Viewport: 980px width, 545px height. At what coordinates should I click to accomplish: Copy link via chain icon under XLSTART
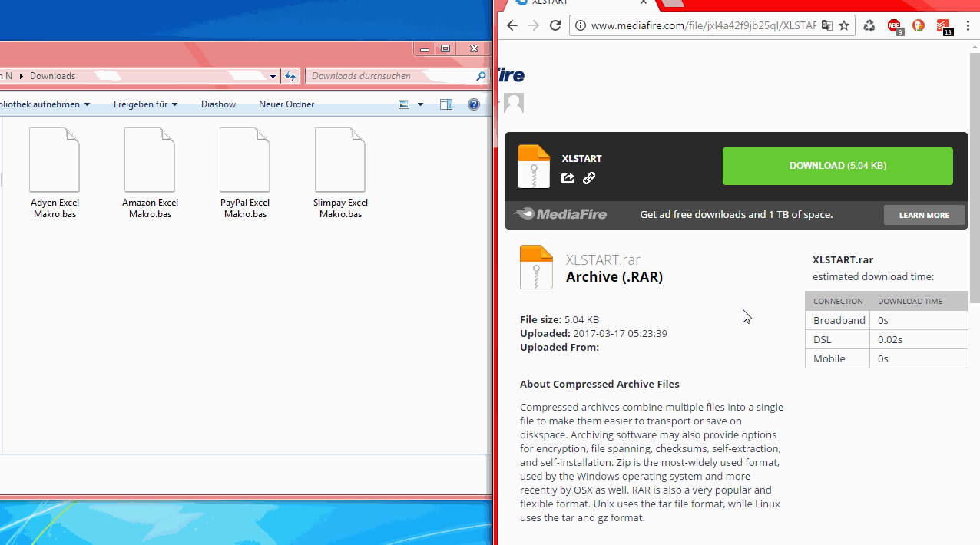click(589, 178)
